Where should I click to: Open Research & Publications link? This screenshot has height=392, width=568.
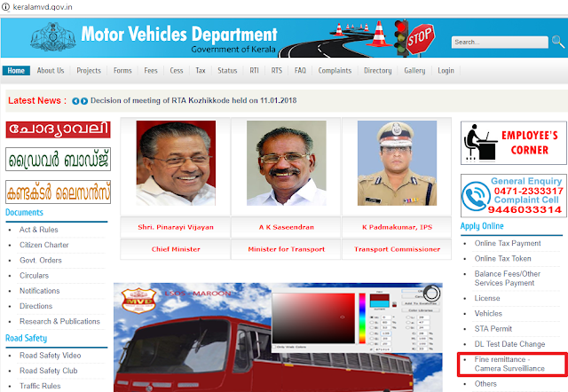(59, 321)
